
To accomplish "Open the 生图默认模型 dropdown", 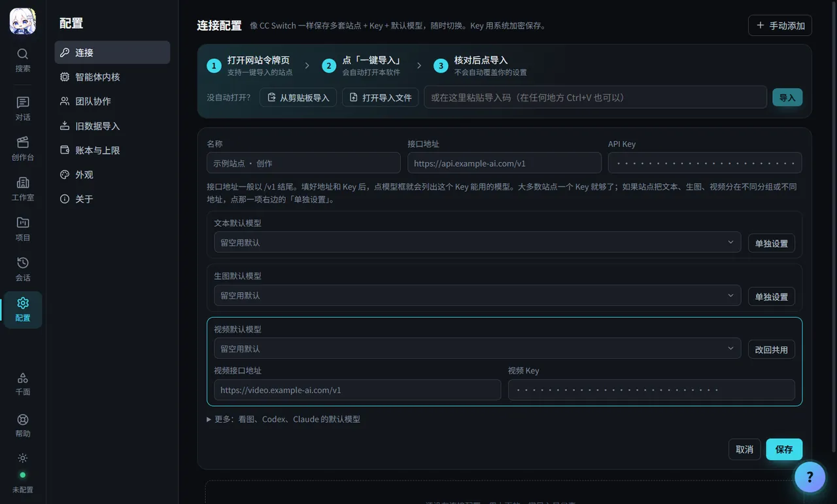I will pos(477,295).
